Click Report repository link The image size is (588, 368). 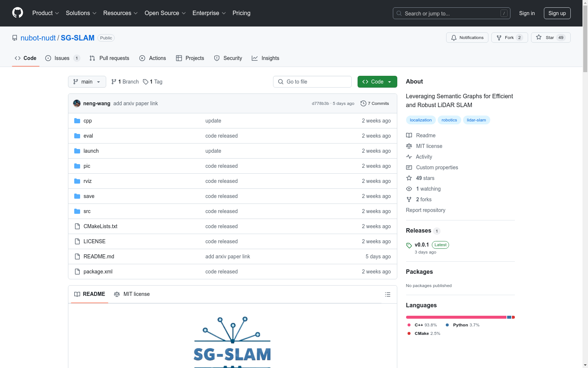click(x=426, y=210)
